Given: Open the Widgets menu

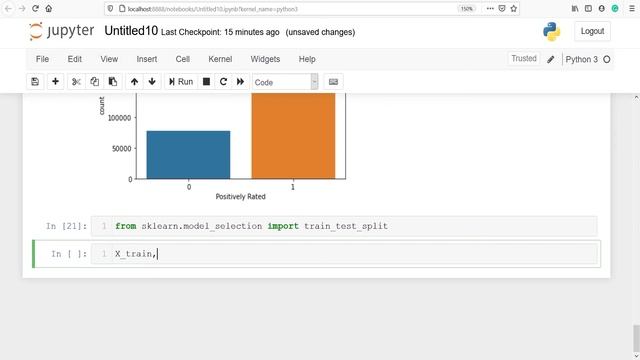Looking at the screenshot, I should (x=265, y=59).
